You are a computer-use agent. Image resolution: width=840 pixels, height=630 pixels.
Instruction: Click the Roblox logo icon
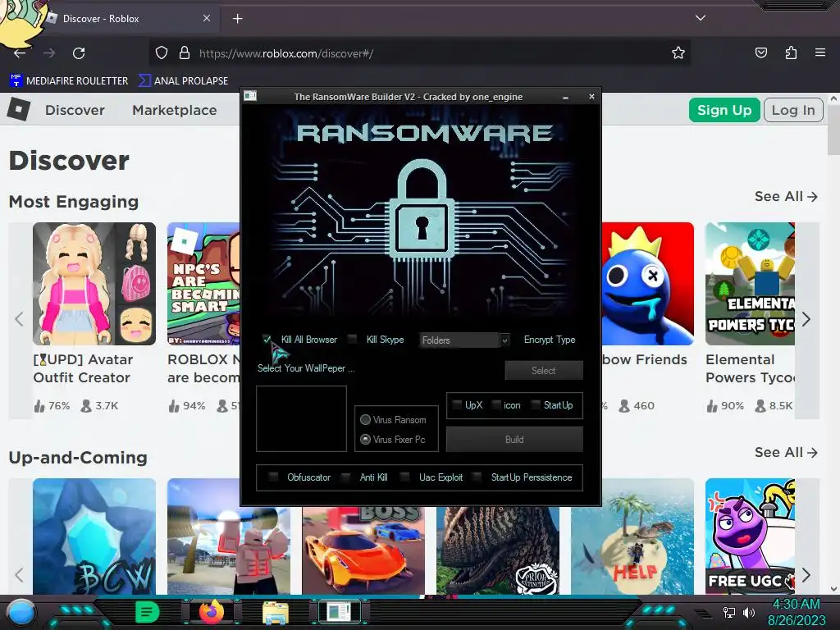click(19, 110)
